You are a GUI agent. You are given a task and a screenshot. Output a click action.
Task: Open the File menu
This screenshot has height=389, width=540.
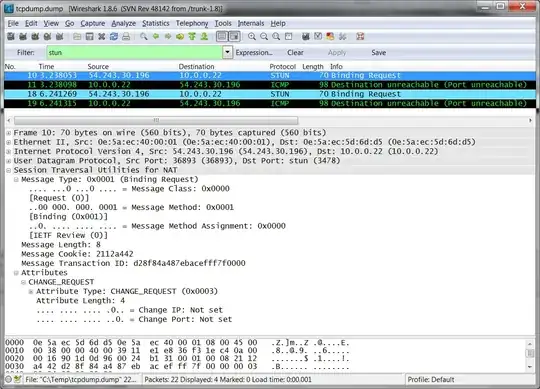pyautogui.click(x=13, y=23)
